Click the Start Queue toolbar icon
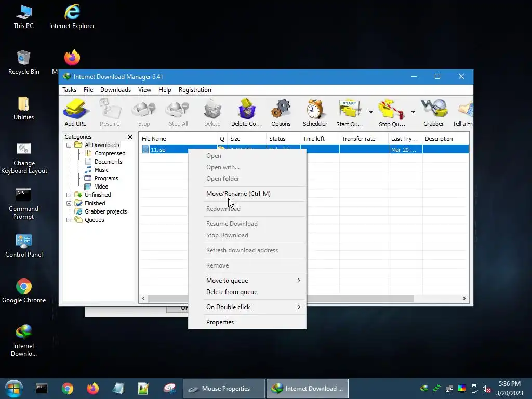Viewport: 532px width, 399px height. point(350,112)
